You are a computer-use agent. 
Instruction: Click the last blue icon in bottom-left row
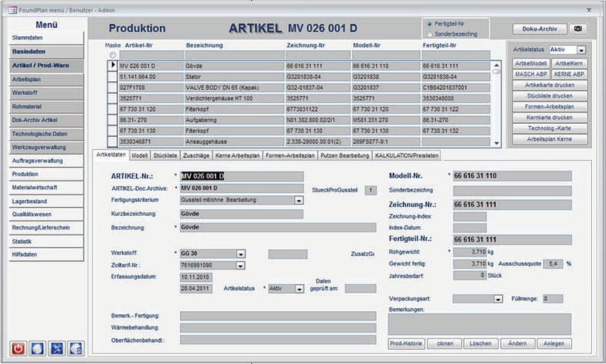click(x=75, y=348)
